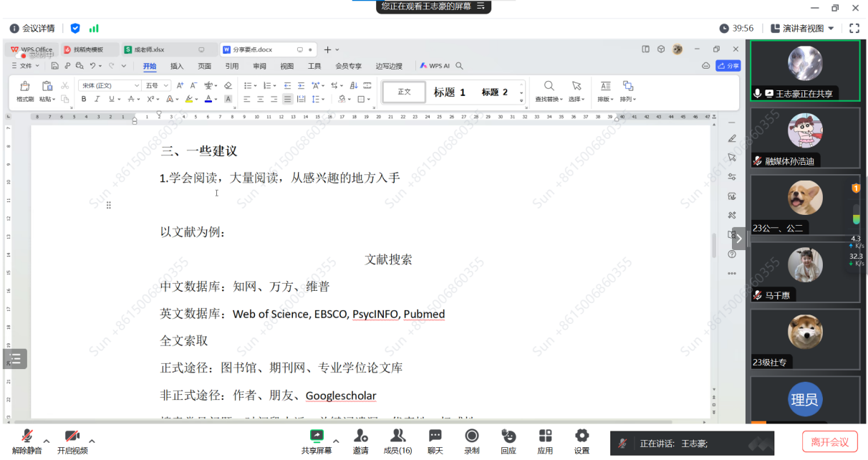Turn on camera via 开启视频
868x460 pixels.
pos(72,441)
